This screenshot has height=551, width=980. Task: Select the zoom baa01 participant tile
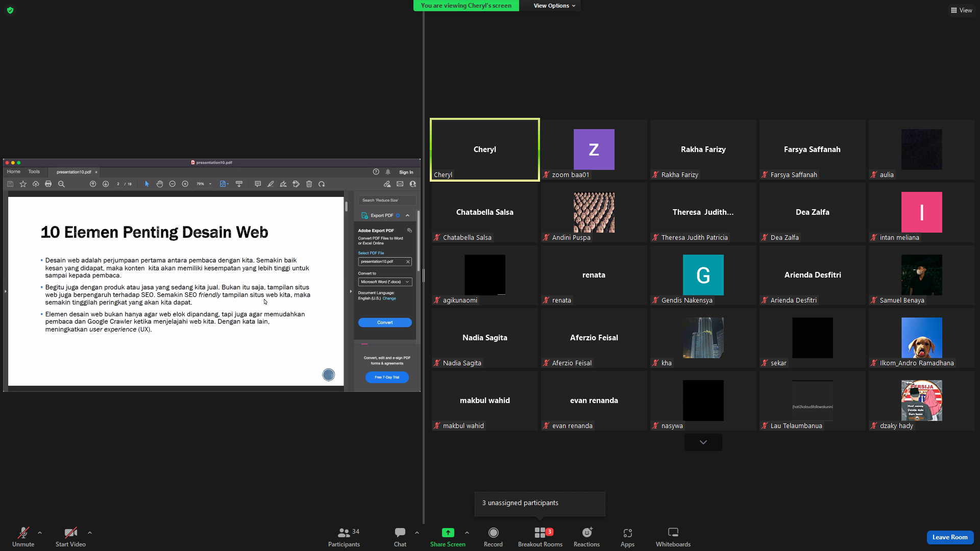(594, 149)
